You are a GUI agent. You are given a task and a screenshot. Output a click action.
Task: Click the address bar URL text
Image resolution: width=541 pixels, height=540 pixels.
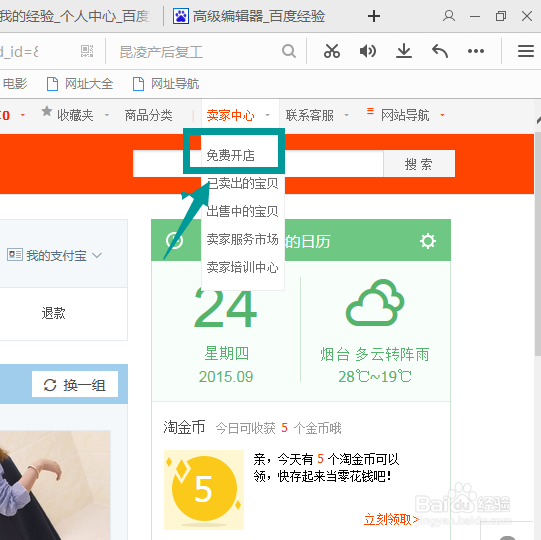click(x=19, y=52)
